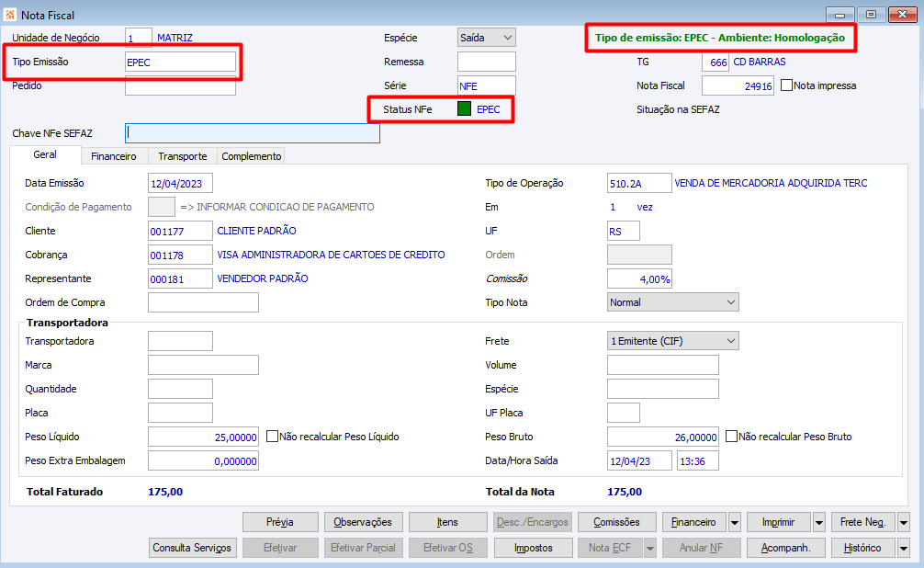Focus the Chave NFe SEFAZ input field

tap(253, 133)
